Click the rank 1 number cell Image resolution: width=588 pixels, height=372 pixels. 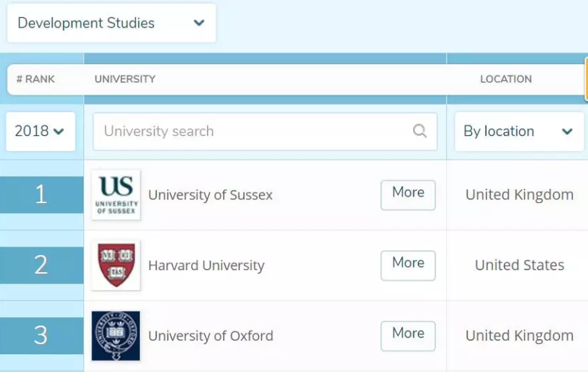coord(41,195)
